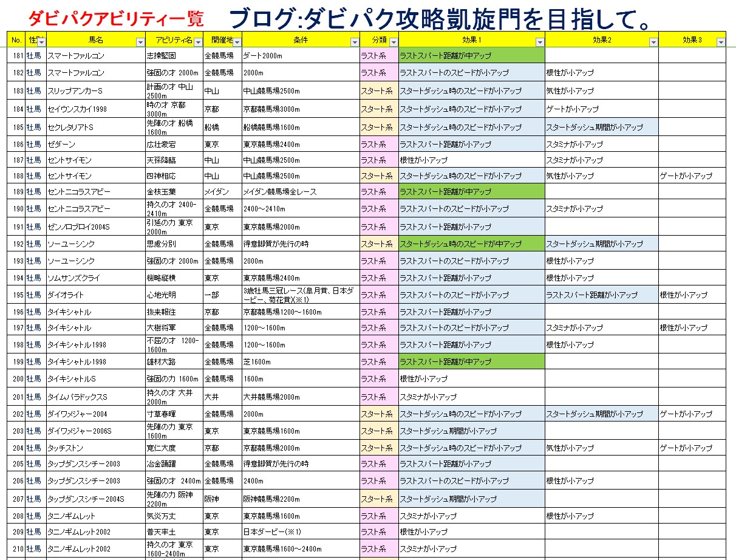Screen dimensions: 736x560
Task: Select 効果3 cell ゲートが小アップ in row 188
Action: (x=692, y=176)
